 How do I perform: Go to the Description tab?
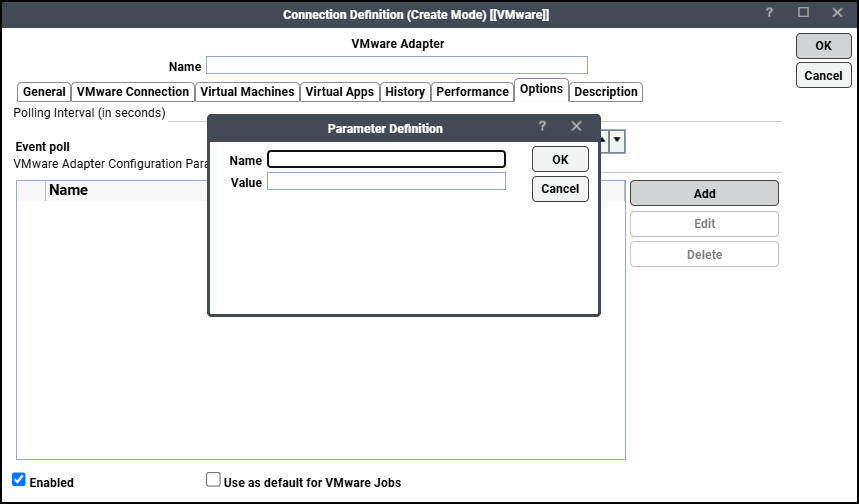point(606,92)
